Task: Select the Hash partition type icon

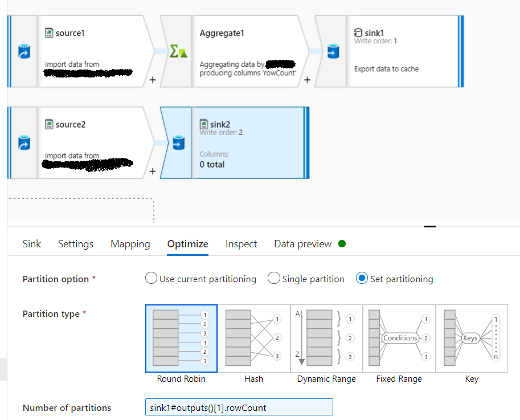Action: pyautogui.click(x=253, y=338)
